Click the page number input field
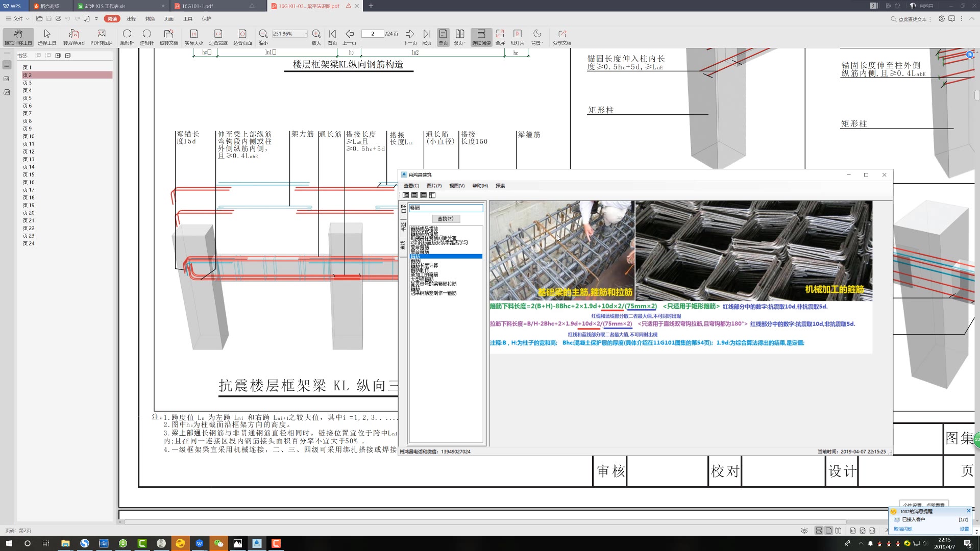This screenshot has height=551, width=980. [373, 34]
